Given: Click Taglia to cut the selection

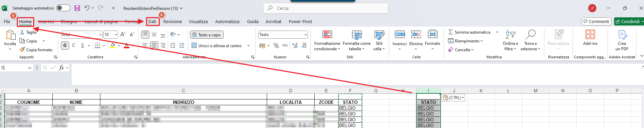Looking at the screenshot, I should [x=28, y=32].
